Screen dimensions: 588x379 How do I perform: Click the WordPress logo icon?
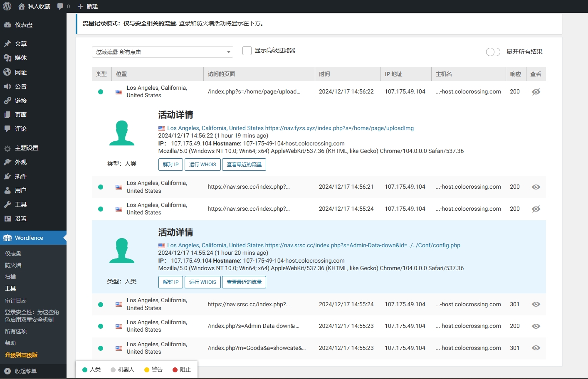[7, 6]
